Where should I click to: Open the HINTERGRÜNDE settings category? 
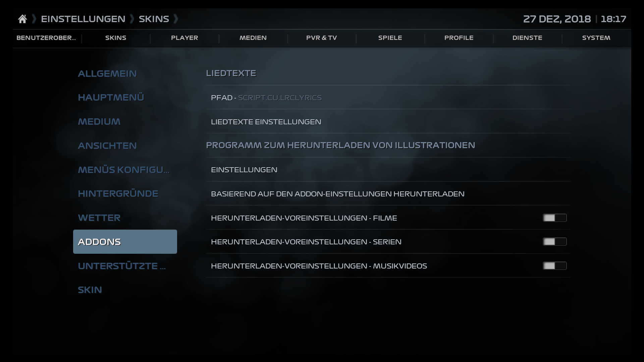pyautogui.click(x=118, y=193)
